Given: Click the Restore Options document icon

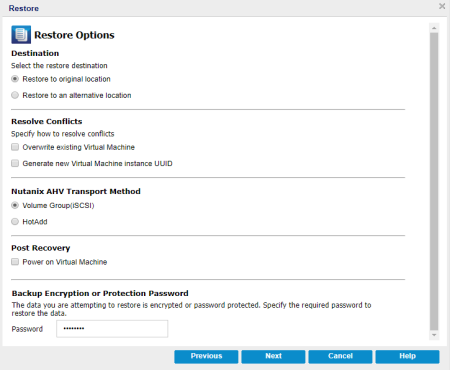Looking at the screenshot, I should [x=21, y=35].
